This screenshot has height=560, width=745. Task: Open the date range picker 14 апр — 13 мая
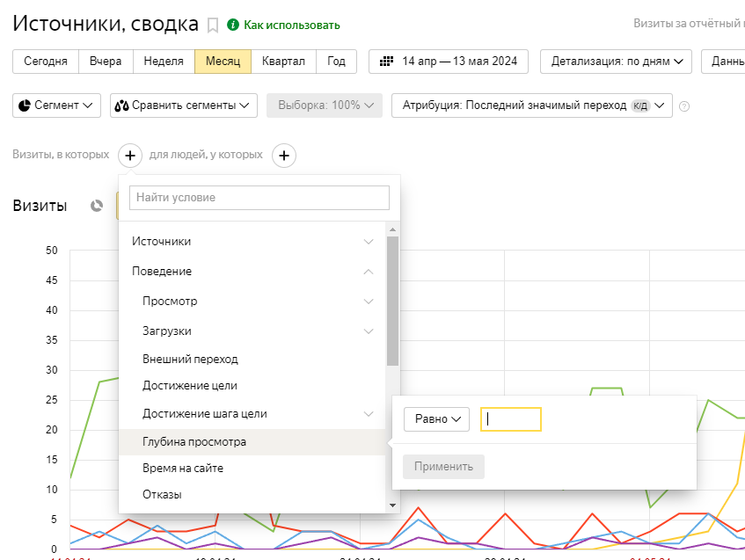click(x=449, y=62)
